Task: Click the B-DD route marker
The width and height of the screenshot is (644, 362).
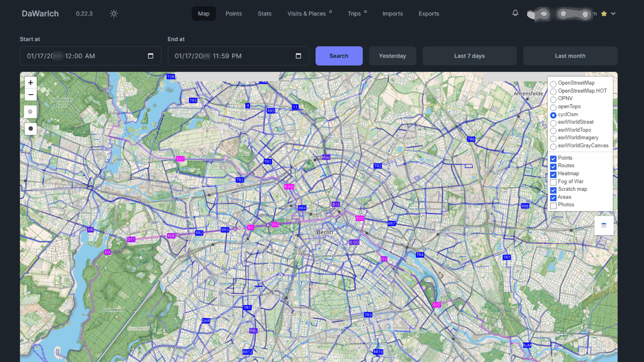Action: coord(354,242)
